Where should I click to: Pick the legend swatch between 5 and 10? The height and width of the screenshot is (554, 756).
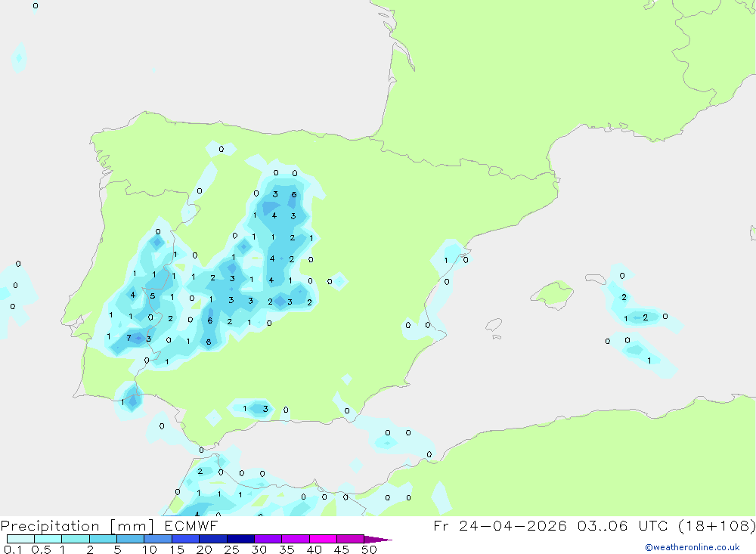131,539
